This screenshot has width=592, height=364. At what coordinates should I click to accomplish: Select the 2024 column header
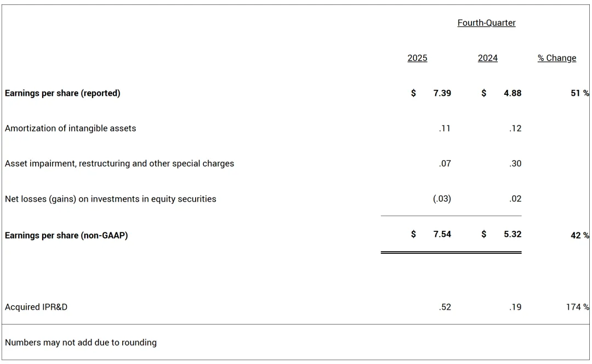pyautogui.click(x=487, y=58)
